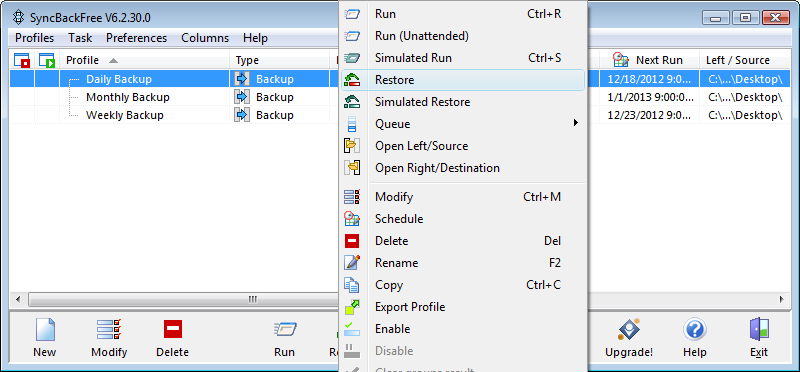Viewport: 800px width, 372px height.
Task: Click the Run button in bottom toolbar
Action: [284, 338]
